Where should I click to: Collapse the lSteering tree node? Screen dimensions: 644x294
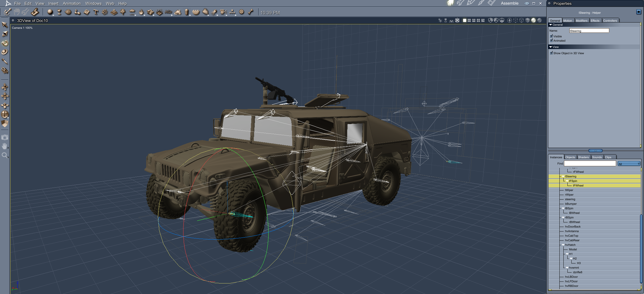tap(563, 177)
